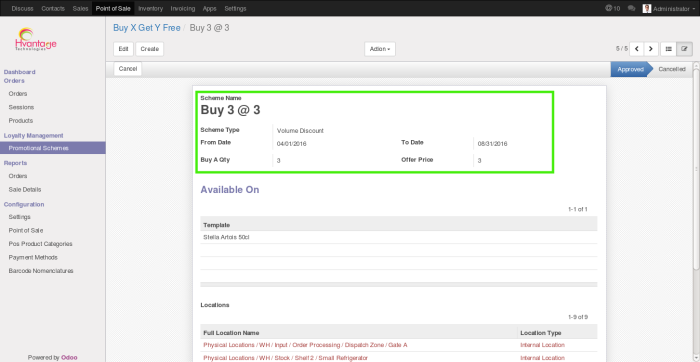Image resolution: width=700 pixels, height=362 pixels.
Task: Open the Sales menu
Action: pos(80,8)
